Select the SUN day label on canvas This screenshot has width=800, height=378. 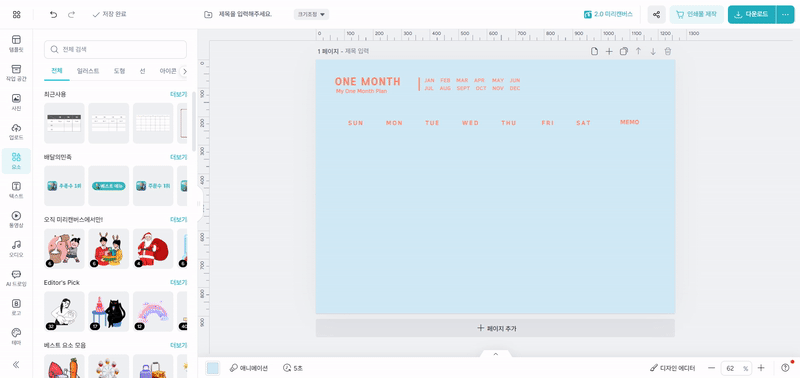[356, 123]
